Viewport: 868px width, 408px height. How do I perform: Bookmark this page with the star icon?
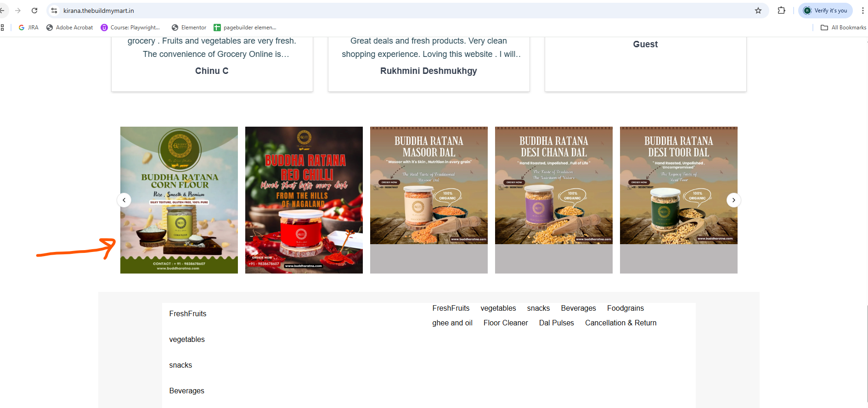tap(758, 11)
